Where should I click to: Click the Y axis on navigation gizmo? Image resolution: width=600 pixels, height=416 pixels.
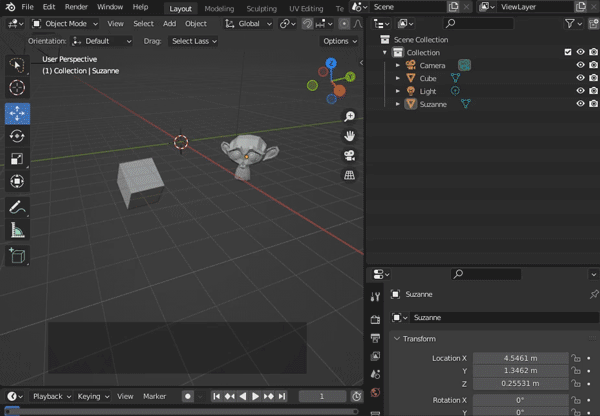[350, 77]
